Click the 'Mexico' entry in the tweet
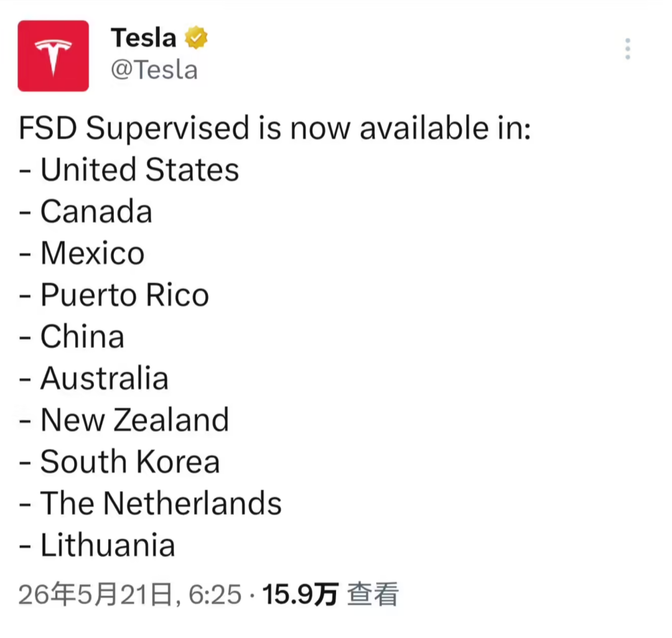This screenshot has height=638, width=672. tap(82, 253)
